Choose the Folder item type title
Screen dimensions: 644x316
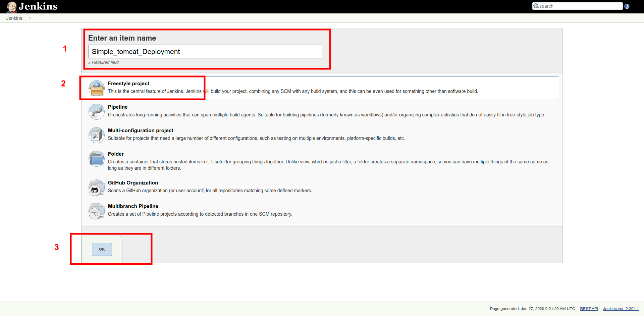click(116, 154)
